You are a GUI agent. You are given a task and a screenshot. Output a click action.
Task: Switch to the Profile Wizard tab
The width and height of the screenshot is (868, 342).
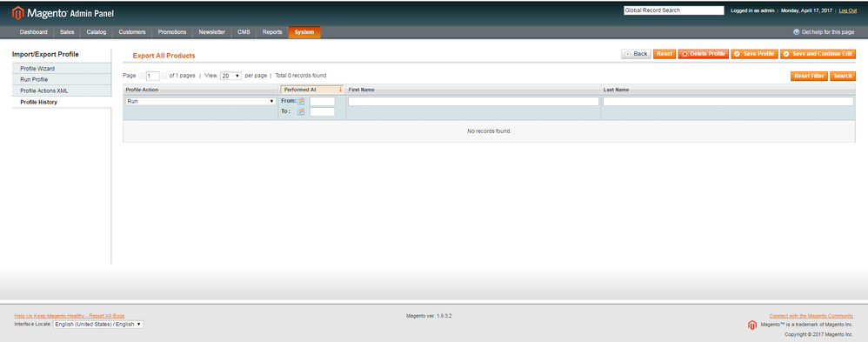click(62, 69)
